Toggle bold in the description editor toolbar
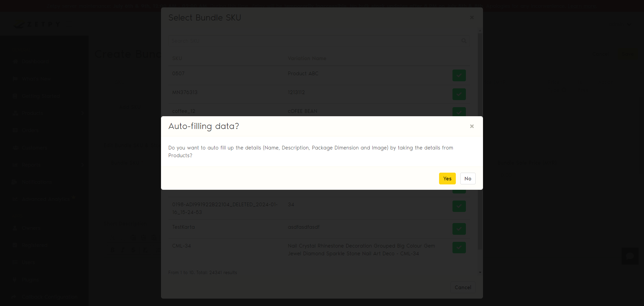This screenshot has height=306, width=644. point(112,250)
